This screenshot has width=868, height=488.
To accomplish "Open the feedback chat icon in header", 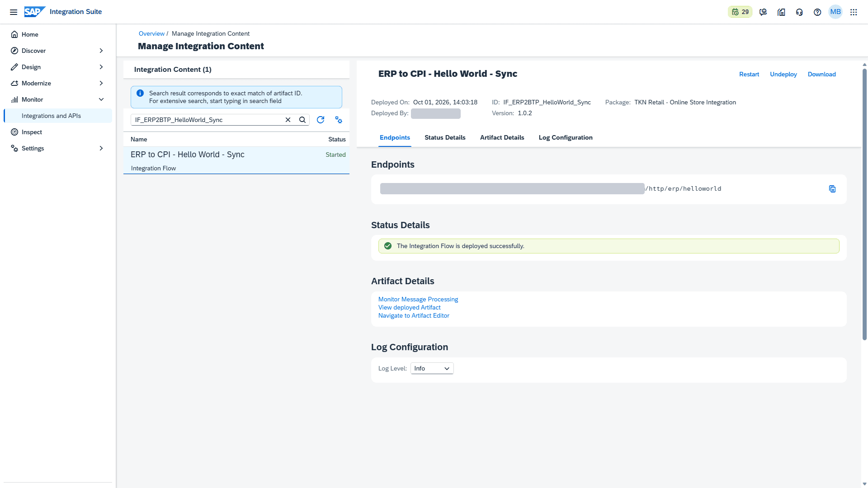I will click(x=763, y=12).
